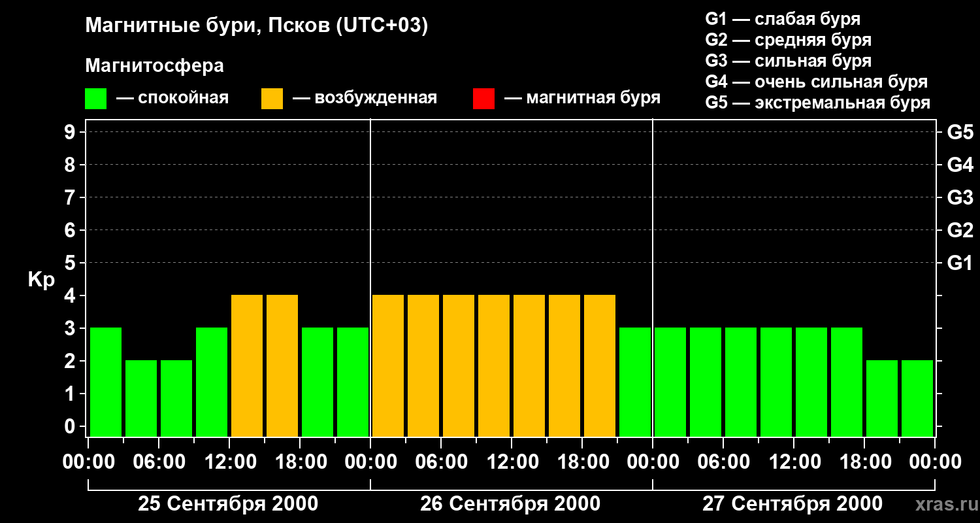This screenshot has width=980, height=523.
Task: Click the 'G4 — очень сильная буря' legend text
Action: (816, 82)
